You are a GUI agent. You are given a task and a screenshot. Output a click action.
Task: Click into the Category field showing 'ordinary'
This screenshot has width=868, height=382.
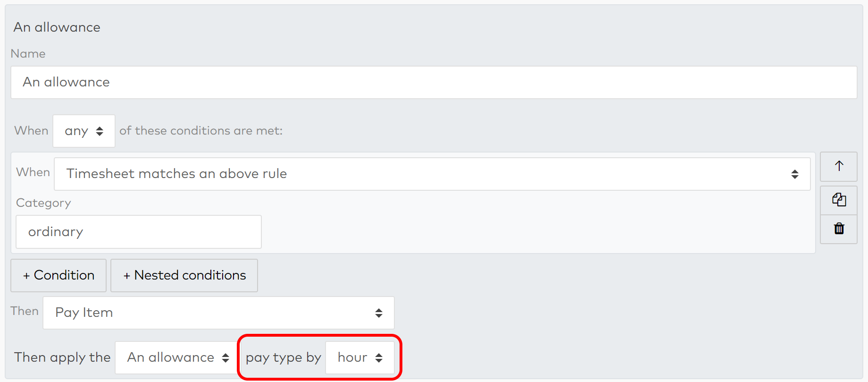point(139,232)
